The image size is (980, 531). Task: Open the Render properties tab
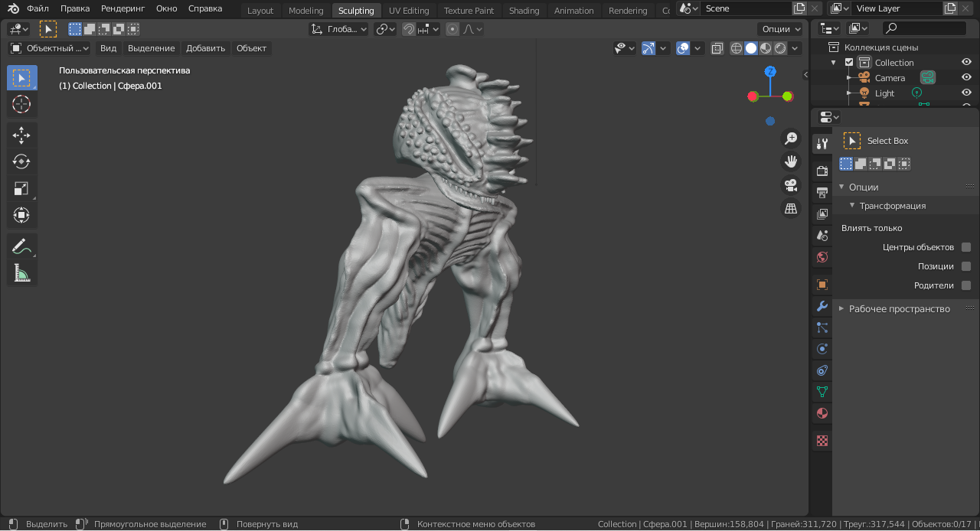click(x=822, y=171)
